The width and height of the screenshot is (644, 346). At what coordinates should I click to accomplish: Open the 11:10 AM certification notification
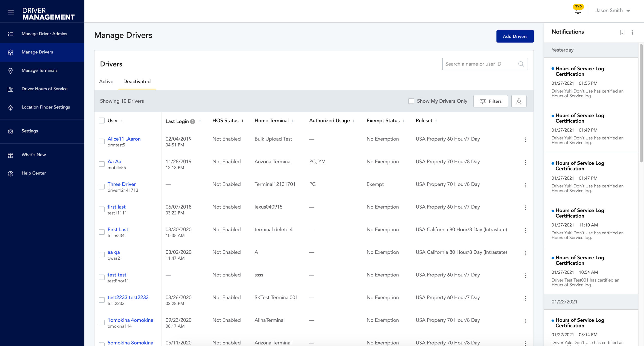[591, 223]
